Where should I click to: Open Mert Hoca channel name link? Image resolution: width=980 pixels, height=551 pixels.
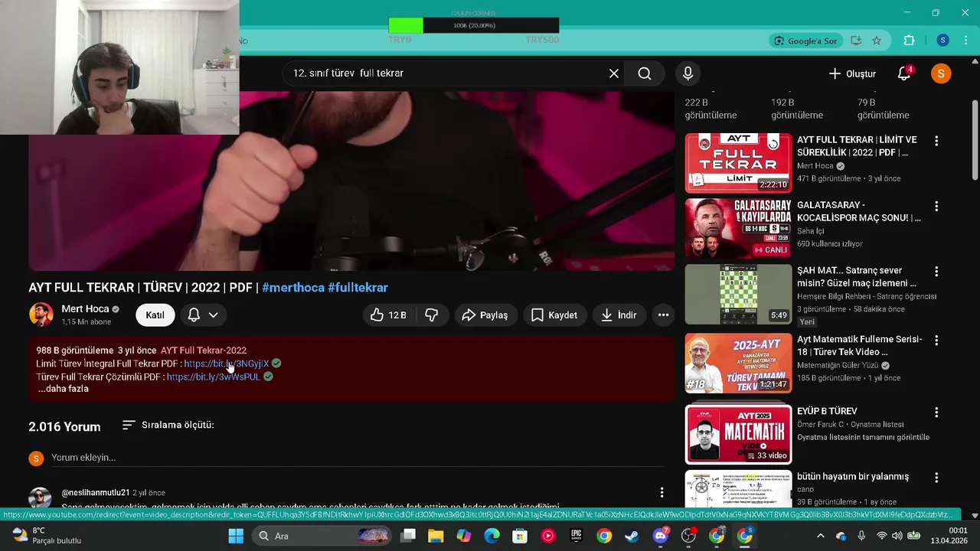(85, 308)
